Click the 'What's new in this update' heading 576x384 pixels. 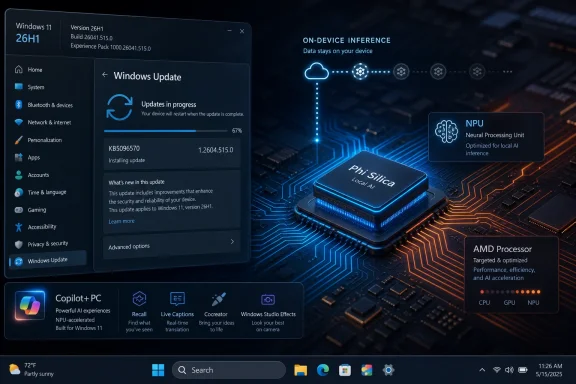pos(136,182)
